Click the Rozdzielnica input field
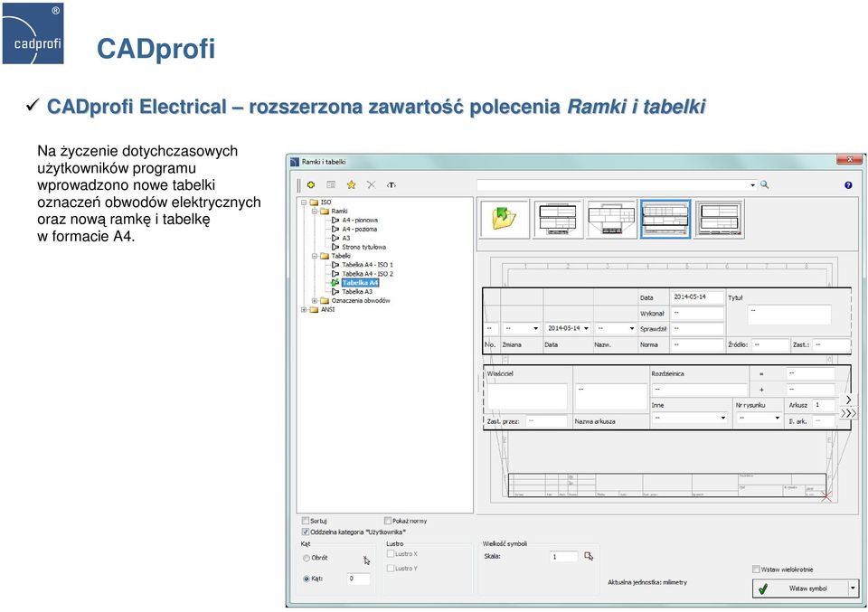 pos(700,390)
